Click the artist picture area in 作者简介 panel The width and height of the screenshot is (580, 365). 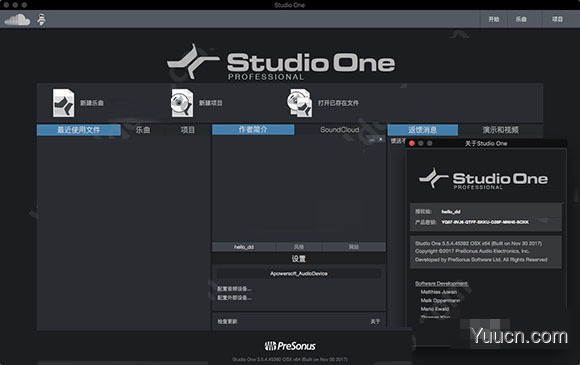coord(299,190)
